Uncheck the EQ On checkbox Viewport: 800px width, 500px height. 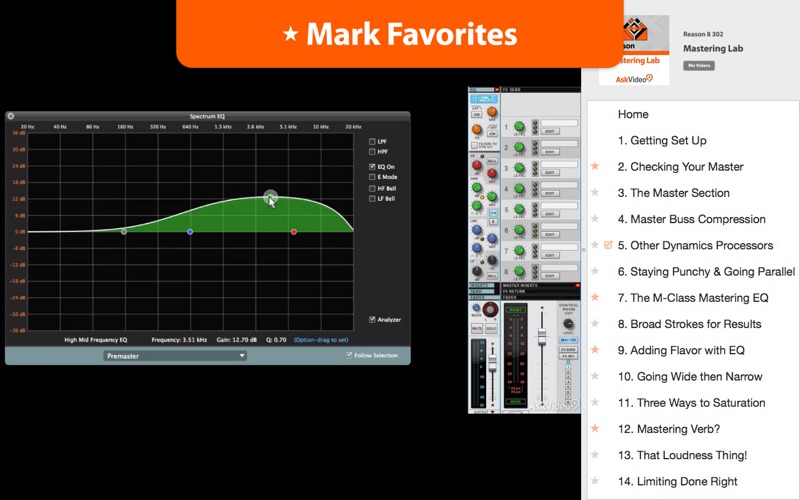pos(372,166)
